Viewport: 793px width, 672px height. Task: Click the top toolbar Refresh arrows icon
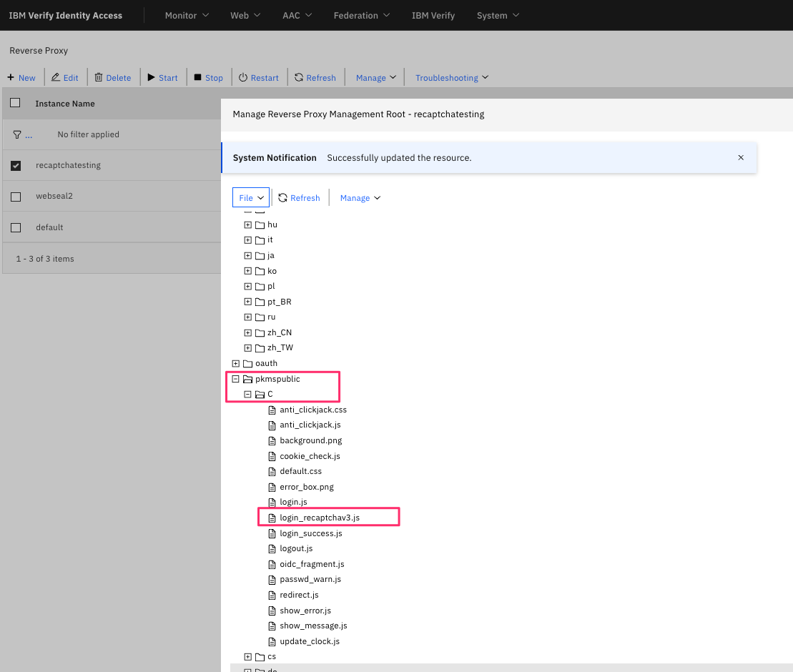299,77
